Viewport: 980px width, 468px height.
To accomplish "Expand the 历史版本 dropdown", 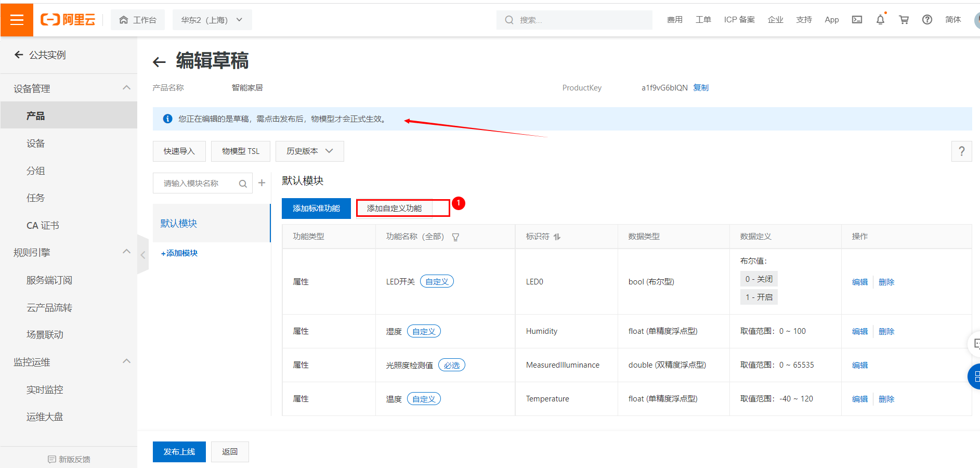I will (309, 151).
